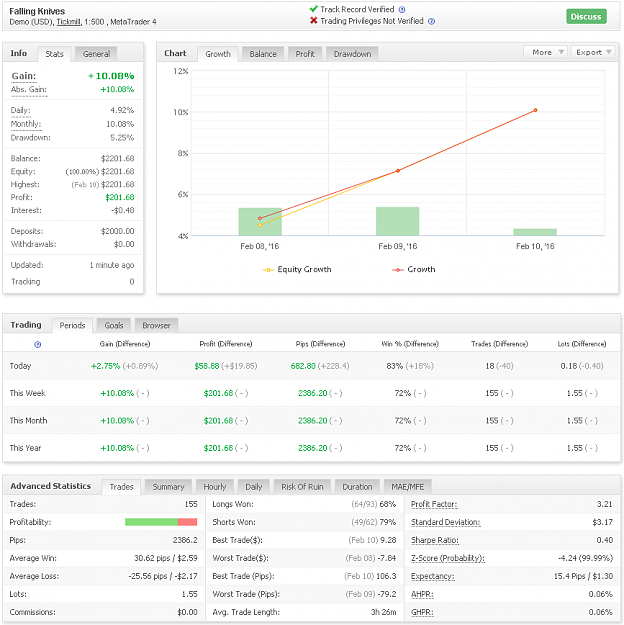Select the Growth chart tab
The image size is (624, 625).
(218, 54)
